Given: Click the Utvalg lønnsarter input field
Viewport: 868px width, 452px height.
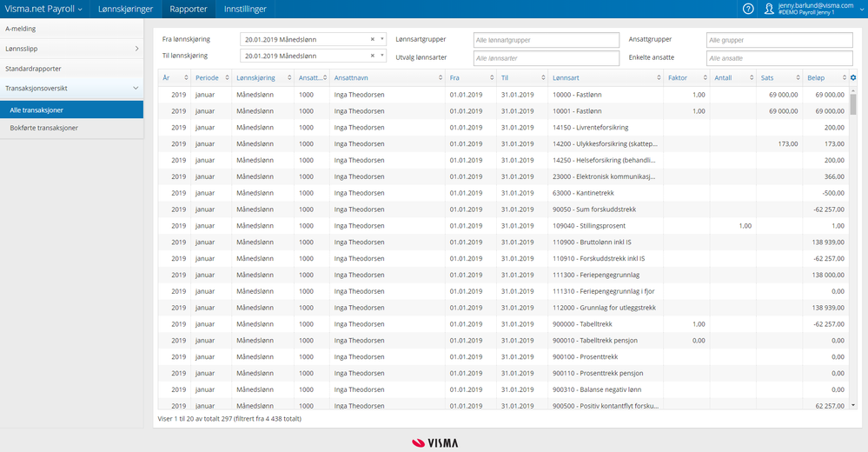Looking at the screenshot, I should click(547, 58).
